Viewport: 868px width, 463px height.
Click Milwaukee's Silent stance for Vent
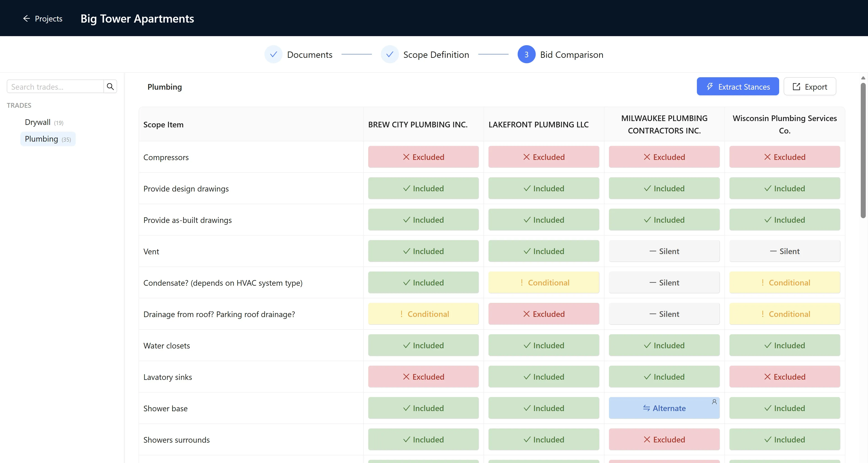point(664,251)
